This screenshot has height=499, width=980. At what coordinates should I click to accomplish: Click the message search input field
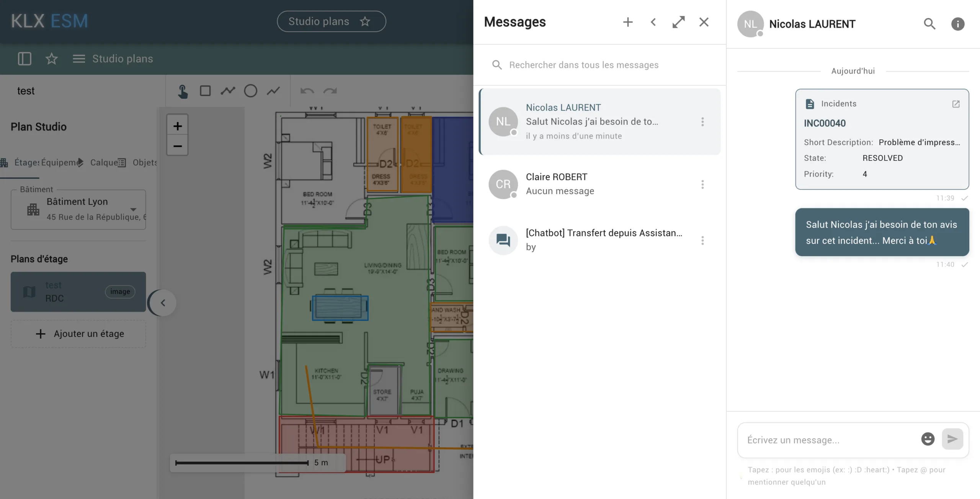tap(583, 65)
